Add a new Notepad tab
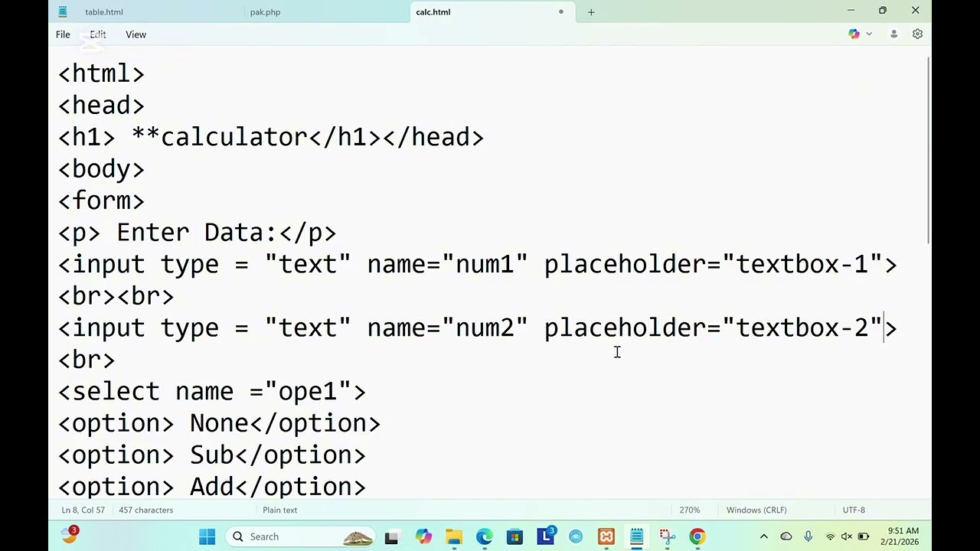The height and width of the screenshot is (551, 980). [591, 12]
